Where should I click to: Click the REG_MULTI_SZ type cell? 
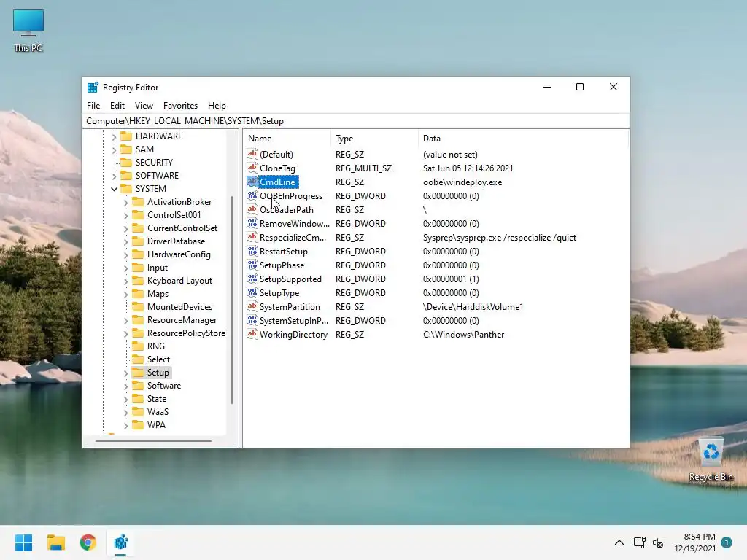coord(363,168)
